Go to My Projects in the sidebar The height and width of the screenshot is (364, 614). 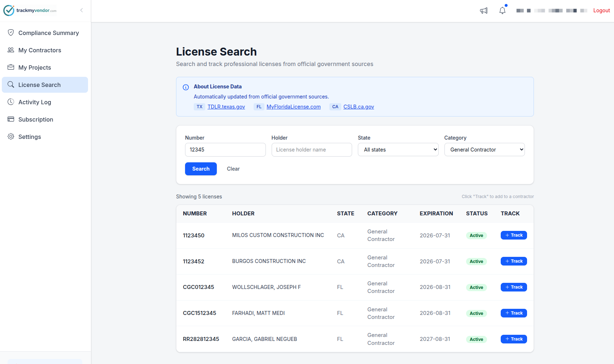click(35, 67)
